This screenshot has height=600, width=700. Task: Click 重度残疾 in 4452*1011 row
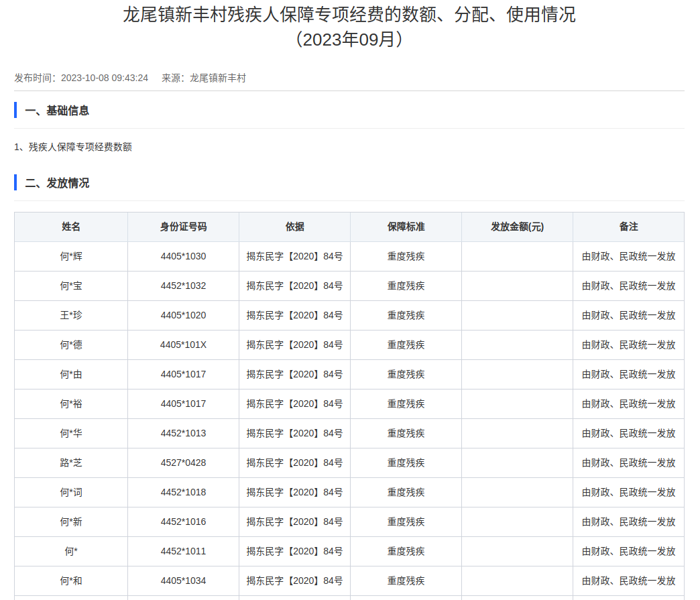tap(406, 551)
